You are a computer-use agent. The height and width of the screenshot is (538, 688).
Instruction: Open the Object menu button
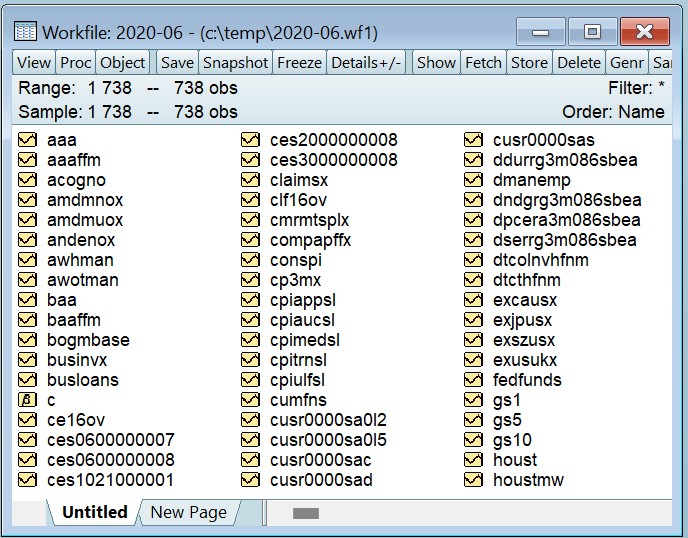click(x=123, y=62)
